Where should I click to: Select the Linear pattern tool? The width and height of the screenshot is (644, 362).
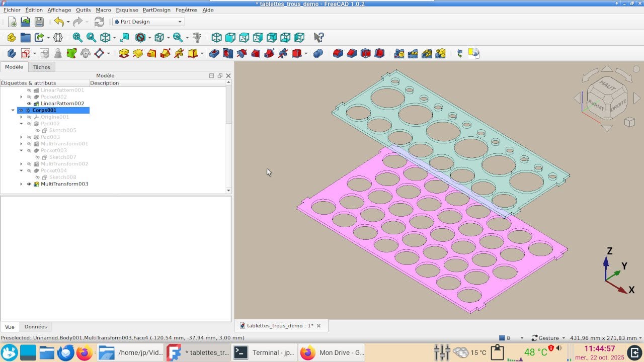pyautogui.click(x=413, y=53)
